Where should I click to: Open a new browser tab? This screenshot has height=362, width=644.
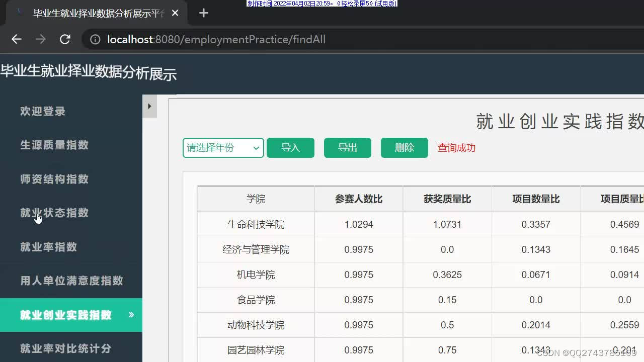203,13
